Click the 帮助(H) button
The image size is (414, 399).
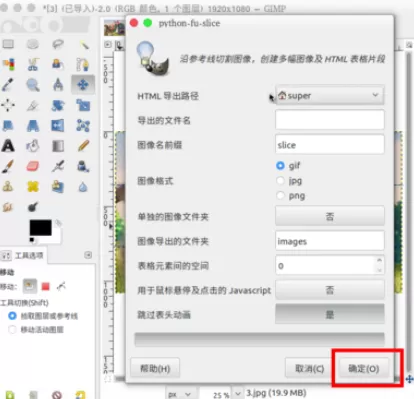[155, 368]
